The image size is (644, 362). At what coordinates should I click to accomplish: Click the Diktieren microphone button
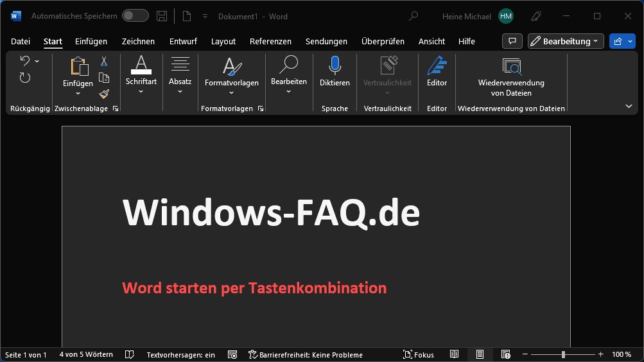click(x=335, y=73)
